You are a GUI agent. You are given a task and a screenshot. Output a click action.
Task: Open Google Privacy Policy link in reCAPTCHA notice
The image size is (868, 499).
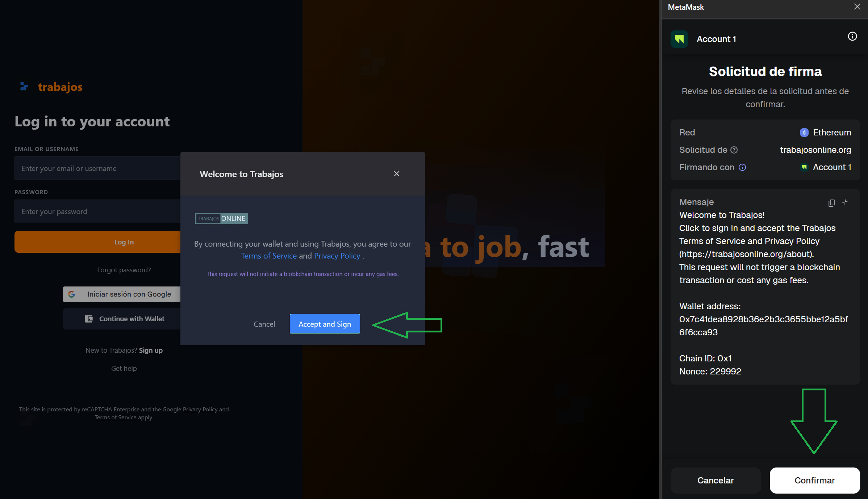tap(200, 409)
